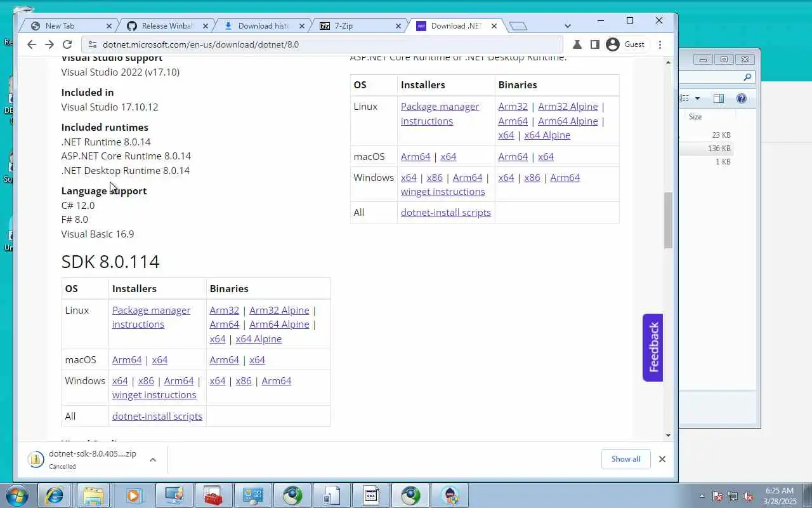
Task: Click the text Visual Studio 2022 (v17.10)
Action: (121, 72)
